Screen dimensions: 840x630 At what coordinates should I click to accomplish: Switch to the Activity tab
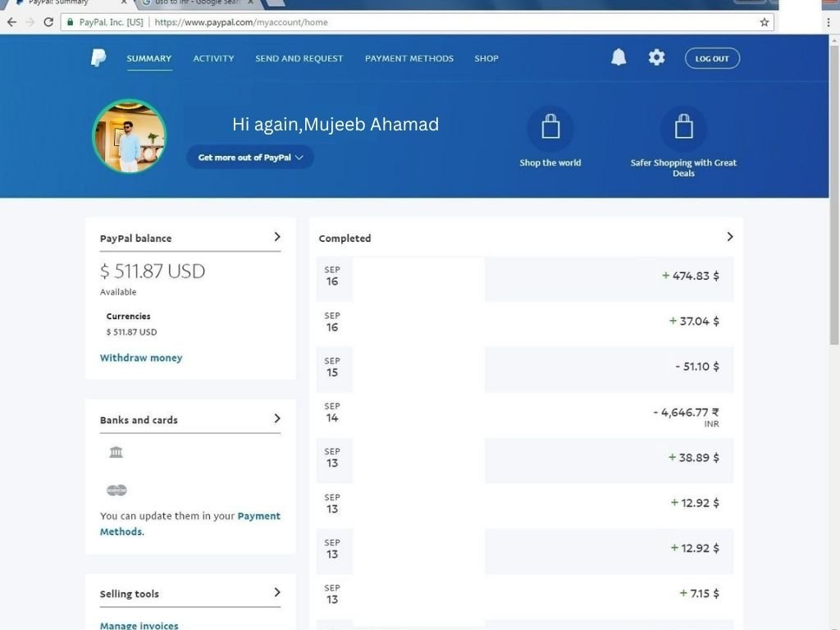214,58
